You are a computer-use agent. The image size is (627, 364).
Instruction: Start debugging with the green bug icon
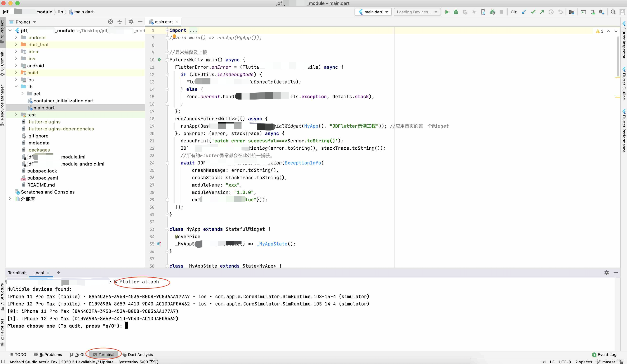[456, 12]
